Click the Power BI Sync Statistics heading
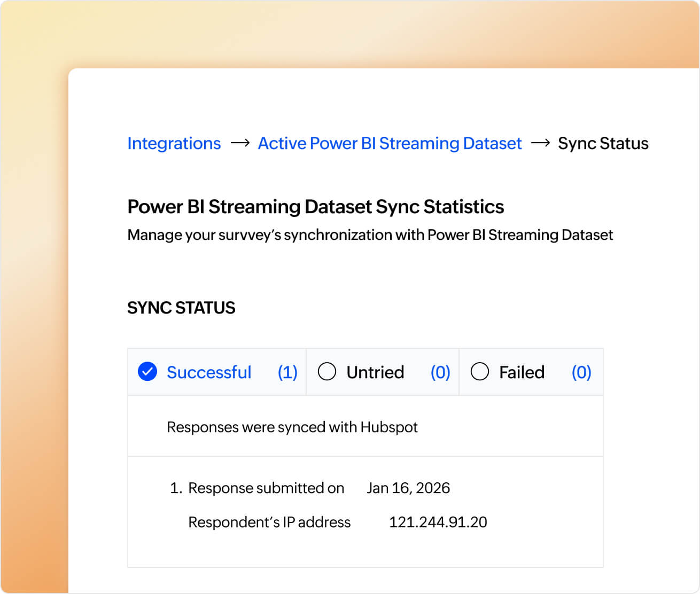 point(315,207)
